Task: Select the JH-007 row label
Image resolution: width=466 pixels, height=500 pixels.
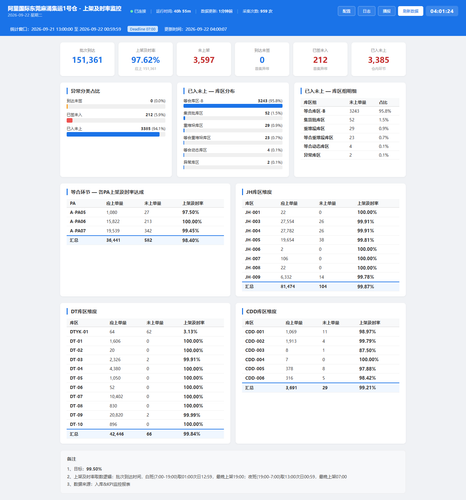Action: click(x=253, y=258)
